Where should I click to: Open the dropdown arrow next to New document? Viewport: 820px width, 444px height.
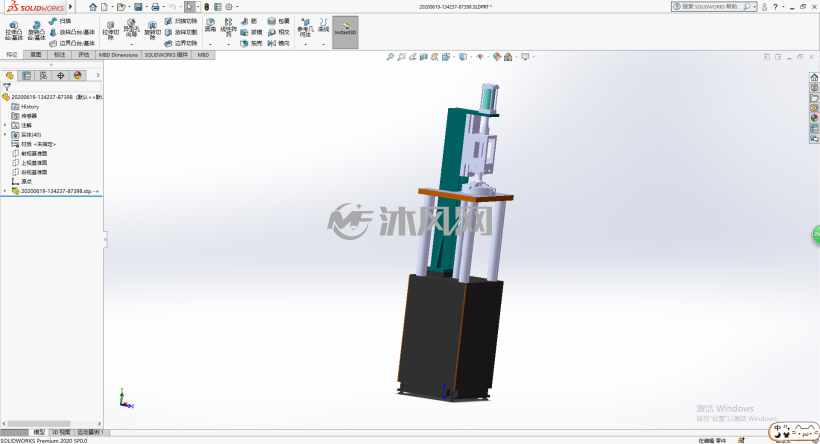(111, 7)
